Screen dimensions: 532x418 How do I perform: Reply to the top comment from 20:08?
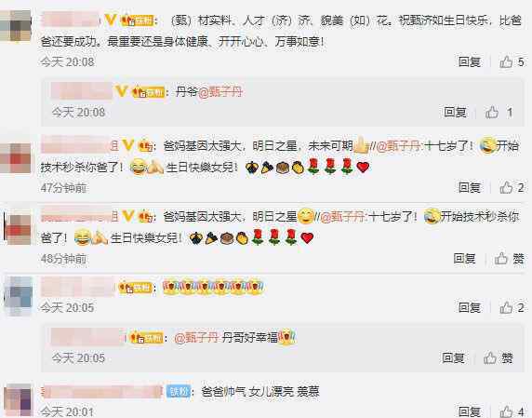tap(470, 61)
